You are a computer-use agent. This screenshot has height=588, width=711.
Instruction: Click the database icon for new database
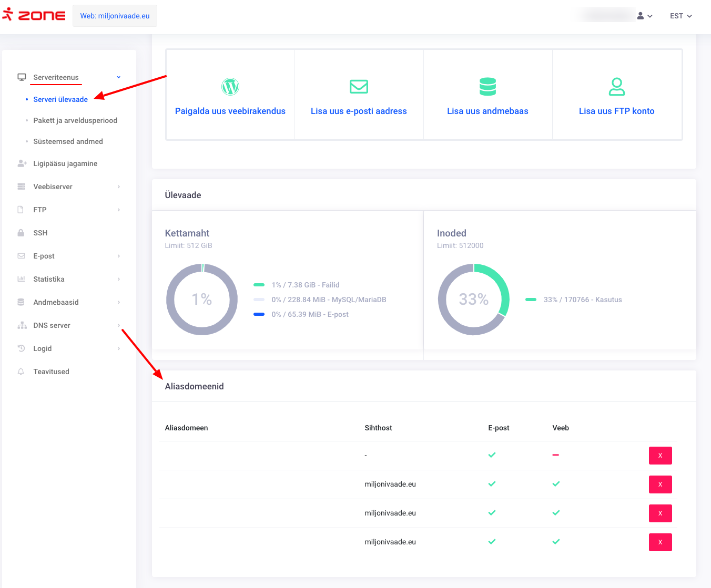(487, 87)
